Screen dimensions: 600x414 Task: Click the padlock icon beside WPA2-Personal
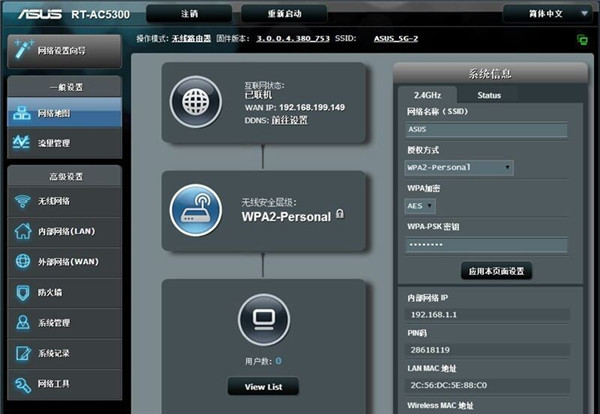tap(339, 214)
